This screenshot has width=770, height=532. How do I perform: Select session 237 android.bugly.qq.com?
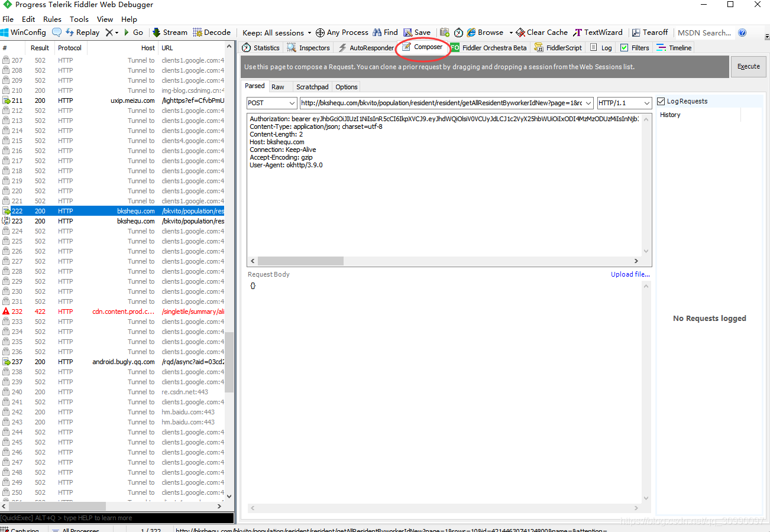(x=112, y=362)
